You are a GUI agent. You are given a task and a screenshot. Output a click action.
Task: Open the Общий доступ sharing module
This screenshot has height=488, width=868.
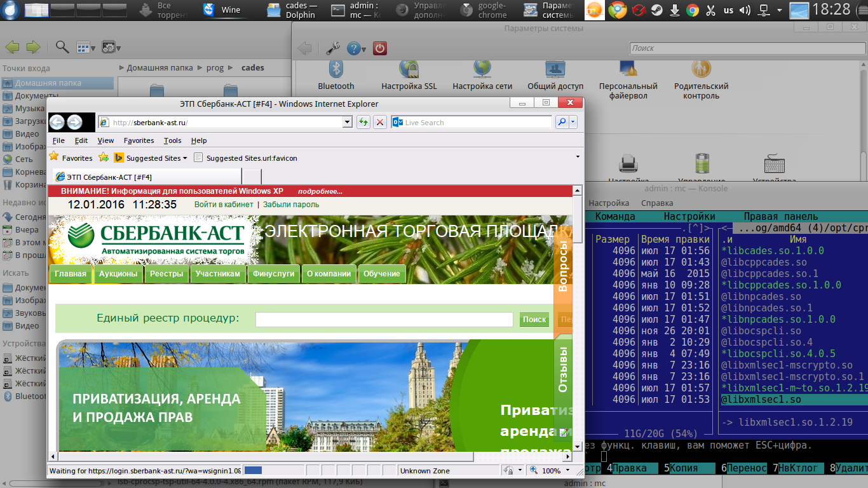(555, 75)
